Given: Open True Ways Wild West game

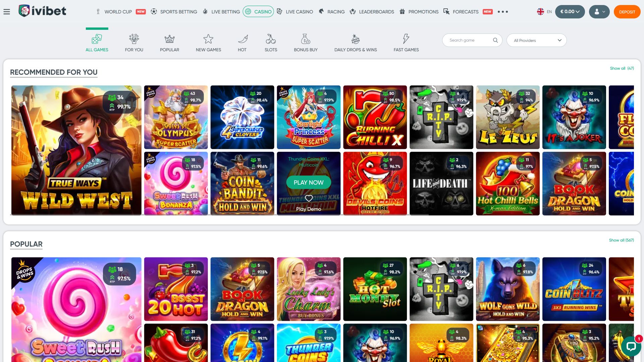Looking at the screenshot, I should click(x=76, y=150).
